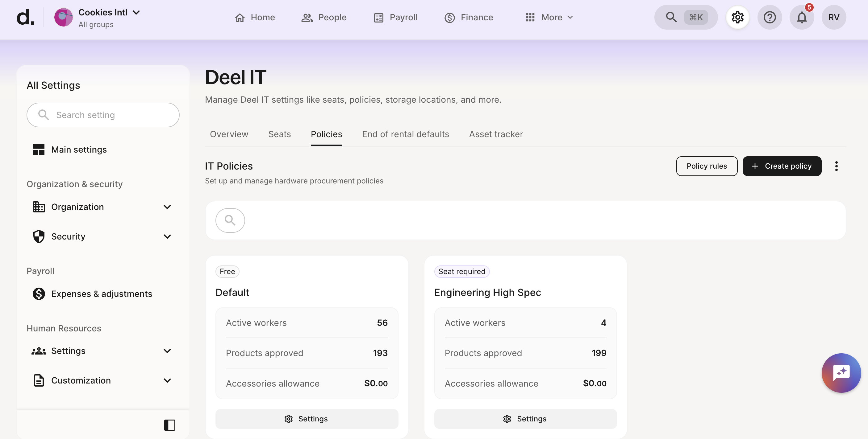Click the help question mark icon
Image resolution: width=868 pixels, height=439 pixels.
pyautogui.click(x=769, y=17)
